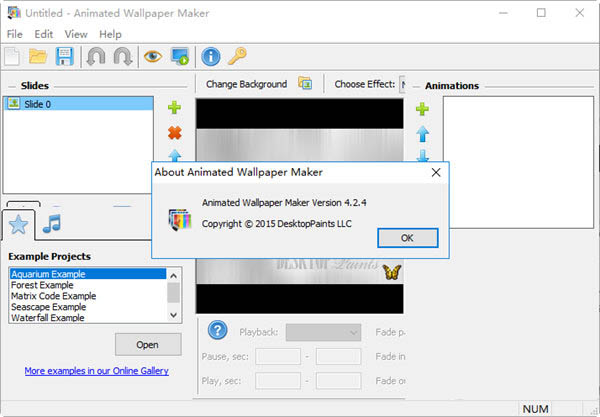Image resolution: width=600 pixels, height=417 pixels.
Task: Open the Help menu
Action: (110, 34)
